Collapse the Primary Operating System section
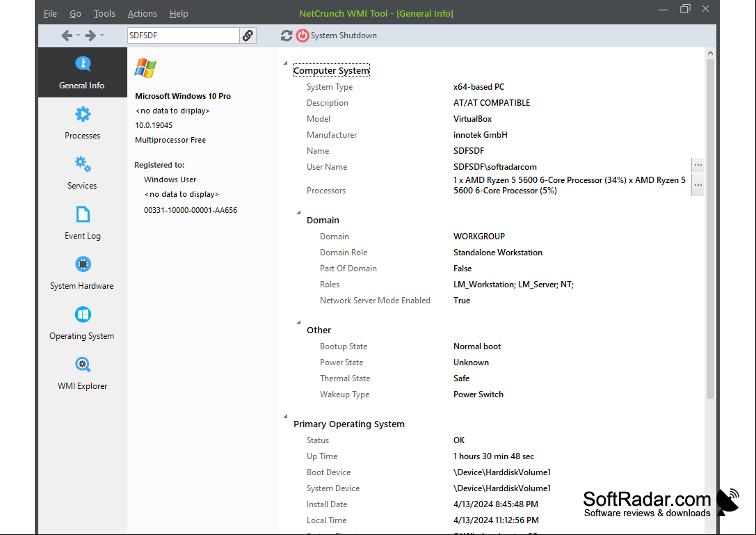756x535 pixels. (x=285, y=416)
